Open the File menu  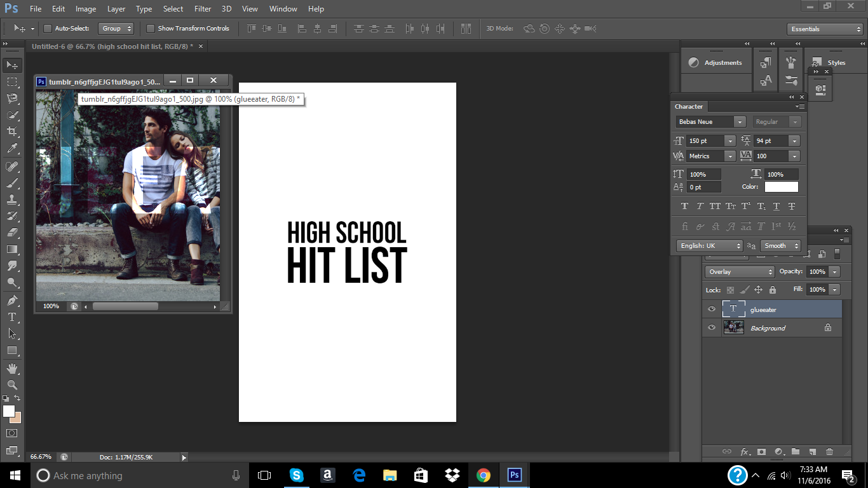pyautogui.click(x=36, y=9)
